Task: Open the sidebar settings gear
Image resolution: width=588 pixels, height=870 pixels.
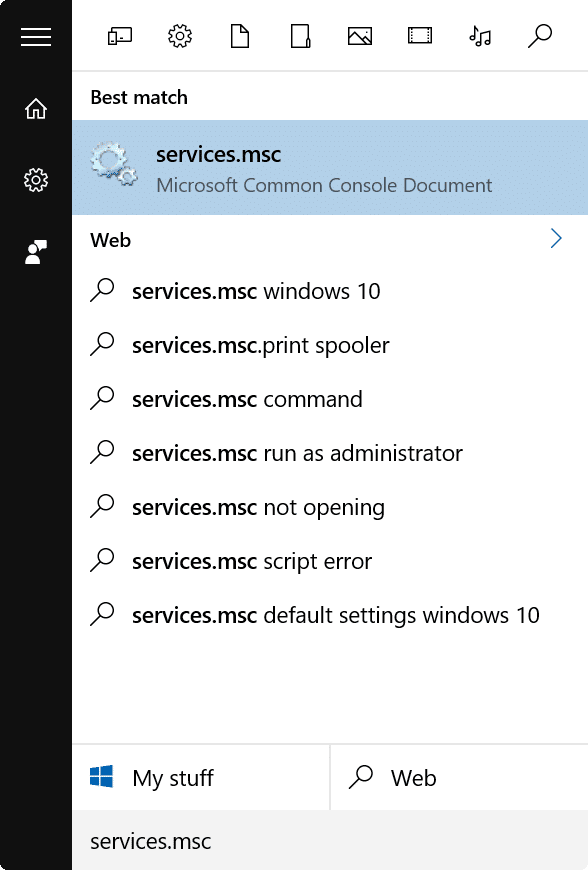Action: 36,180
